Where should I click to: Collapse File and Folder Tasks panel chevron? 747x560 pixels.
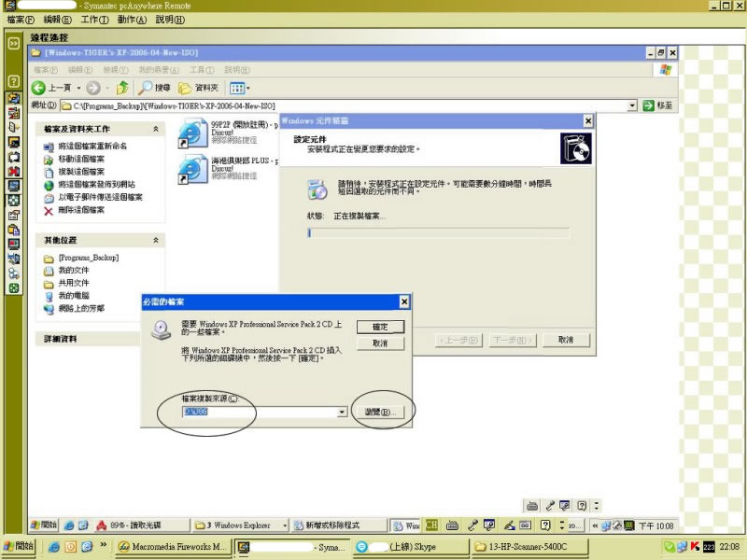[x=156, y=129]
